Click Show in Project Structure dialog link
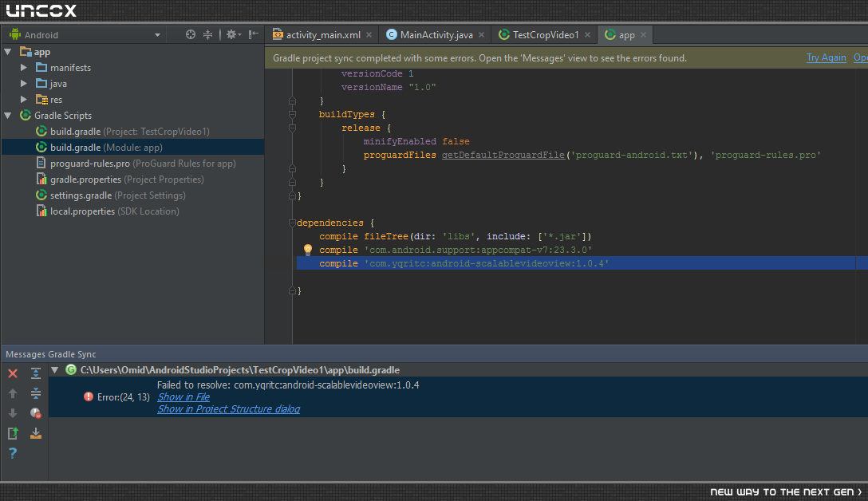Screen dimensions: 868x501 [229, 409]
